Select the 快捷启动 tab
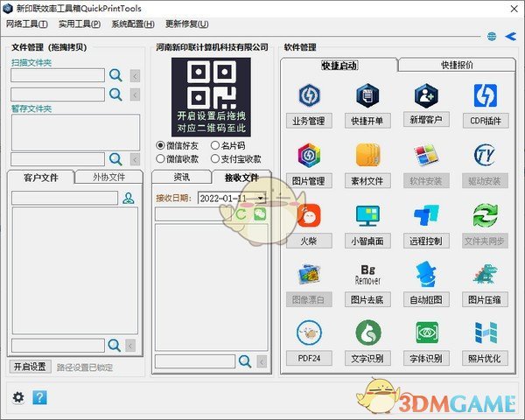The width and height of the screenshot is (525, 420). [339, 66]
